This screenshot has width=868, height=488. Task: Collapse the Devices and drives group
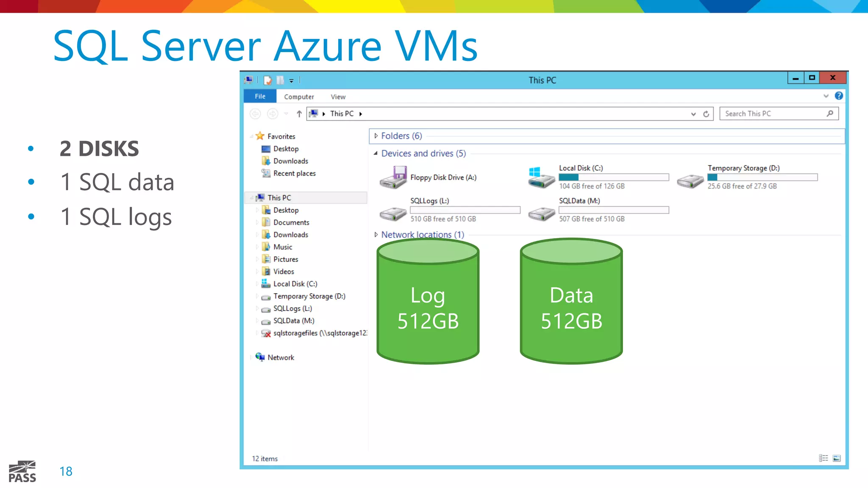pos(376,153)
